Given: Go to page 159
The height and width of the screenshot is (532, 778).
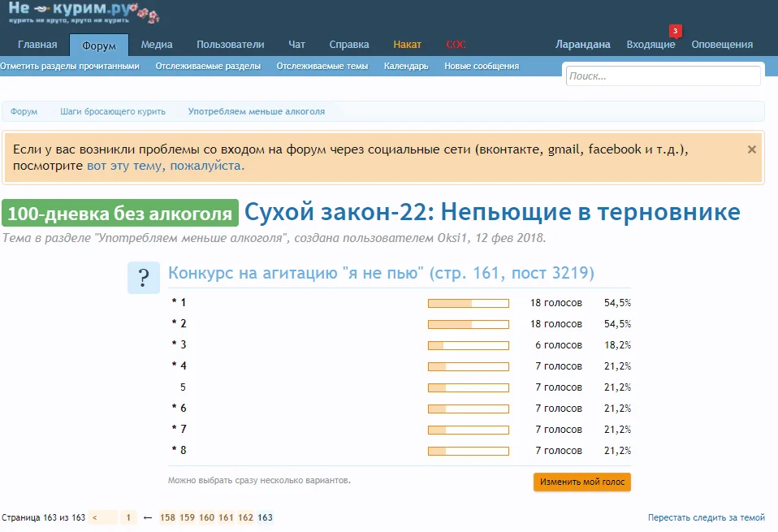Looking at the screenshot, I should [187, 517].
